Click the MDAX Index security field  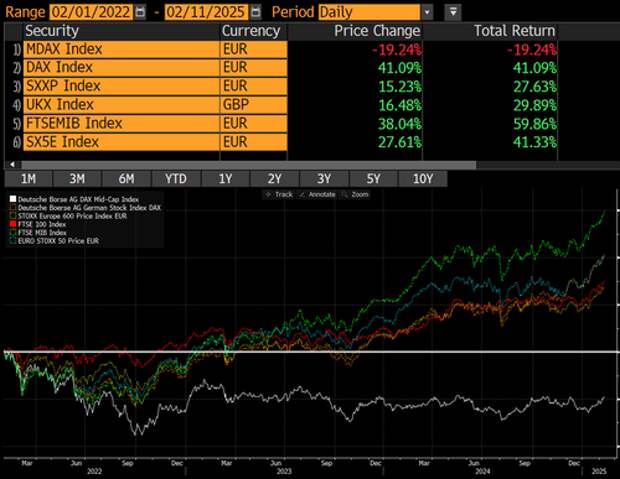click(x=114, y=49)
